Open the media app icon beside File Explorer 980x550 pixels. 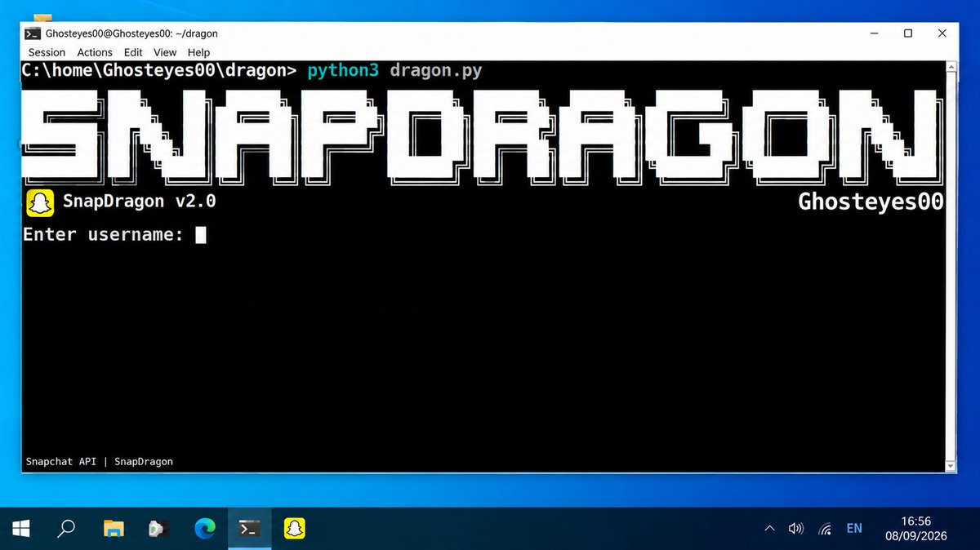158,529
